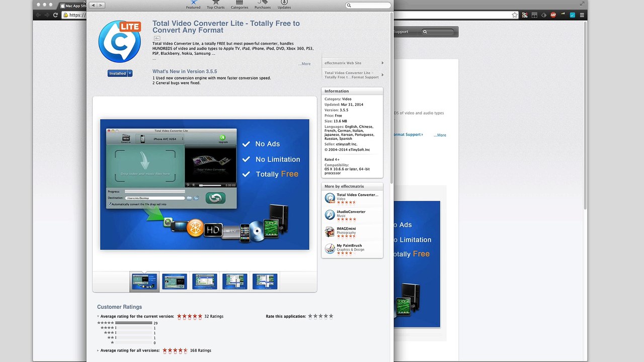Open the iAudioConverter app title
Image resolution: width=644 pixels, height=362 pixels.
point(351,212)
